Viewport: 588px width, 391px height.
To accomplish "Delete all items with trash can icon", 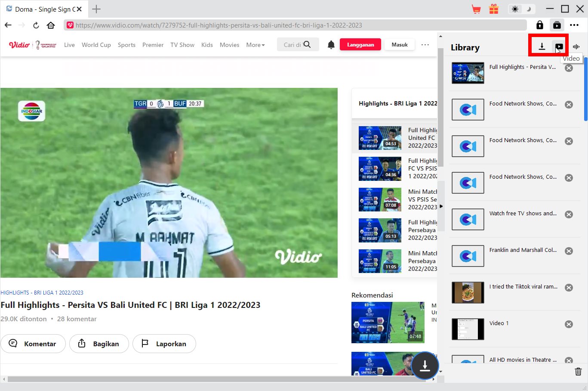I will click(578, 372).
